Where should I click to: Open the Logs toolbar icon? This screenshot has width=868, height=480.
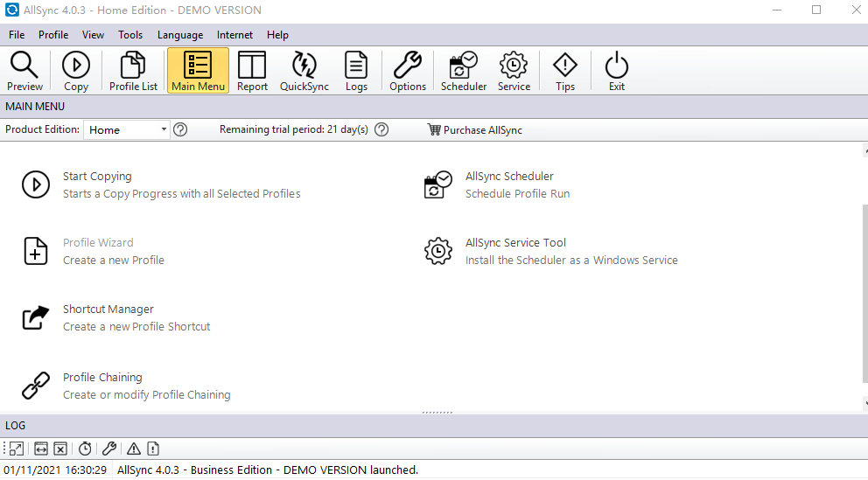point(356,71)
